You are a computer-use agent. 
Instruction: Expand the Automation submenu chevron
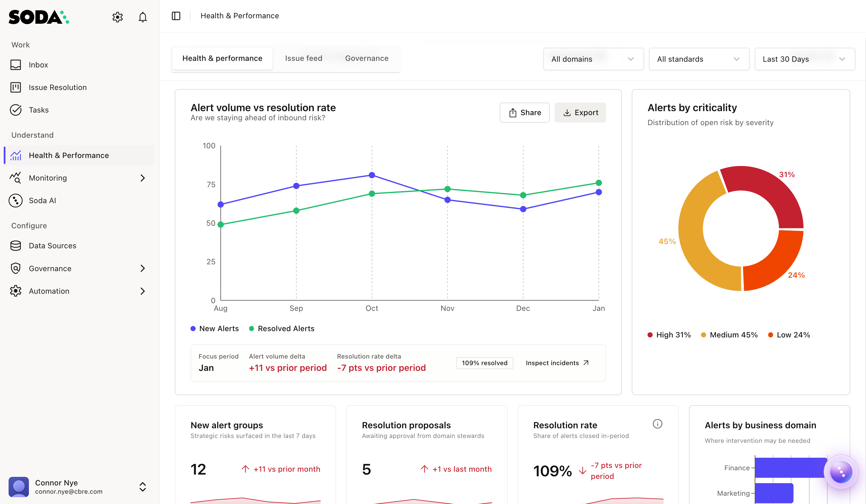143,291
